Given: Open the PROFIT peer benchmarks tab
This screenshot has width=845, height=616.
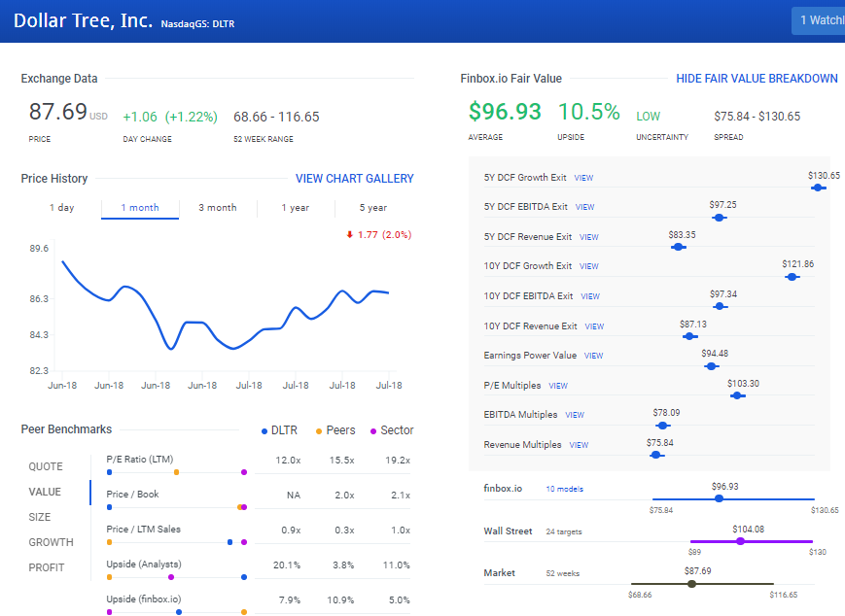Looking at the screenshot, I should pos(47,568).
